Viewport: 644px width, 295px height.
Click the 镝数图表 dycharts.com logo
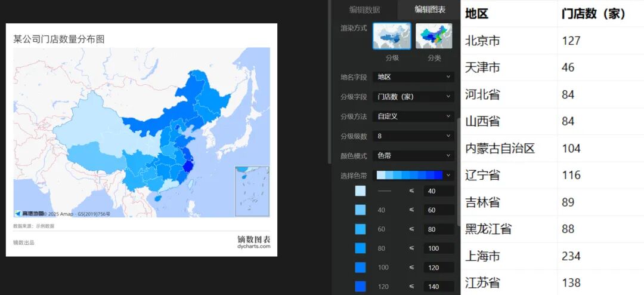click(254, 242)
